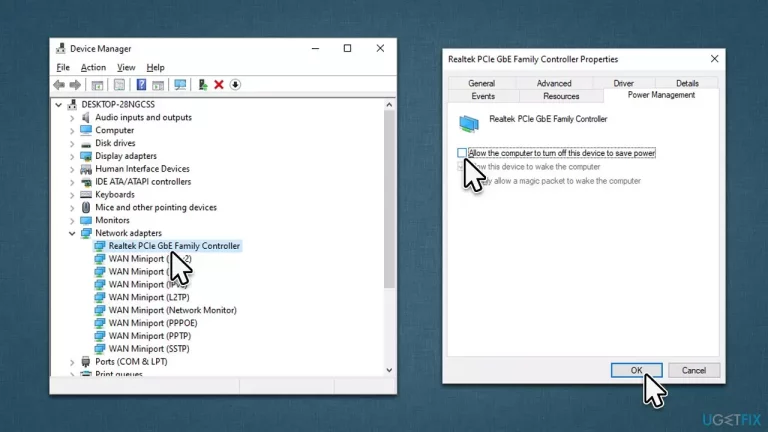Open the Help menu in Device Manager
Image resolution: width=768 pixels, height=432 pixels.
pyautogui.click(x=155, y=68)
